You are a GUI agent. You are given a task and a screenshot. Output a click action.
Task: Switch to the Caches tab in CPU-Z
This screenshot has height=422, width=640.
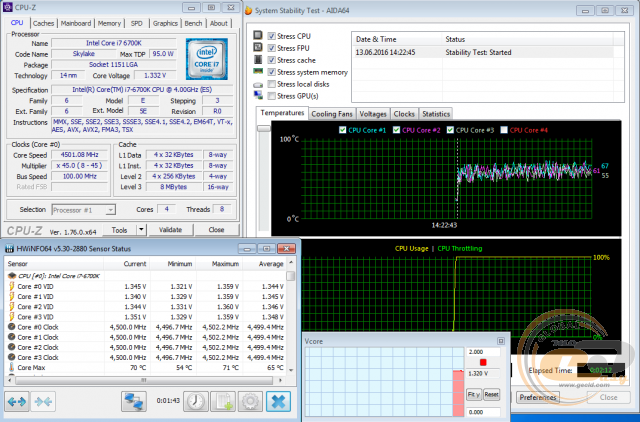(x=43, y=23)
